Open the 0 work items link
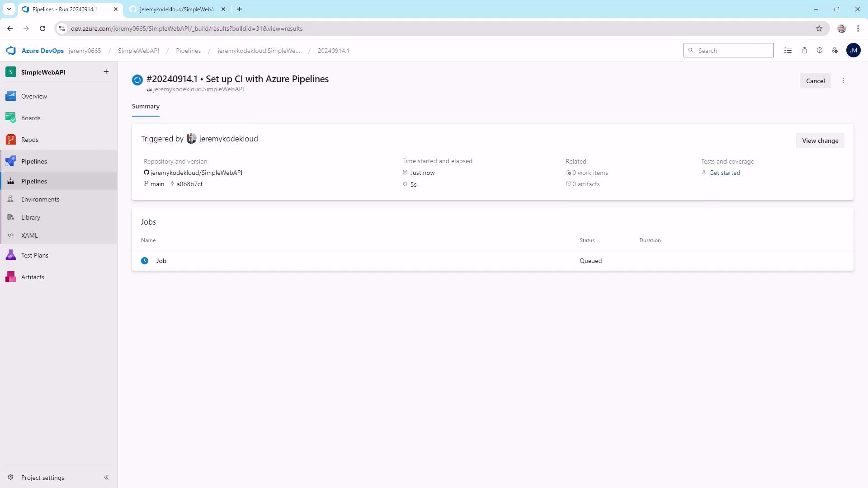This screenshot has height=488, width=868. coord(590,173)
